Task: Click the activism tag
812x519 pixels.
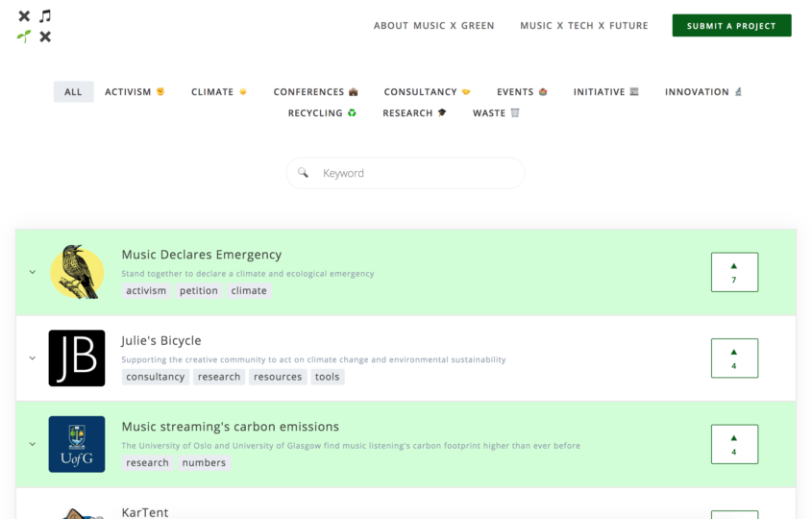Action: point(146,290)
